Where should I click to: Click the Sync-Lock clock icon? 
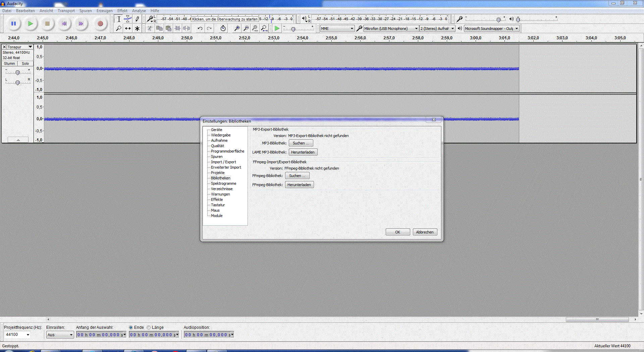(x=223, y=29)
